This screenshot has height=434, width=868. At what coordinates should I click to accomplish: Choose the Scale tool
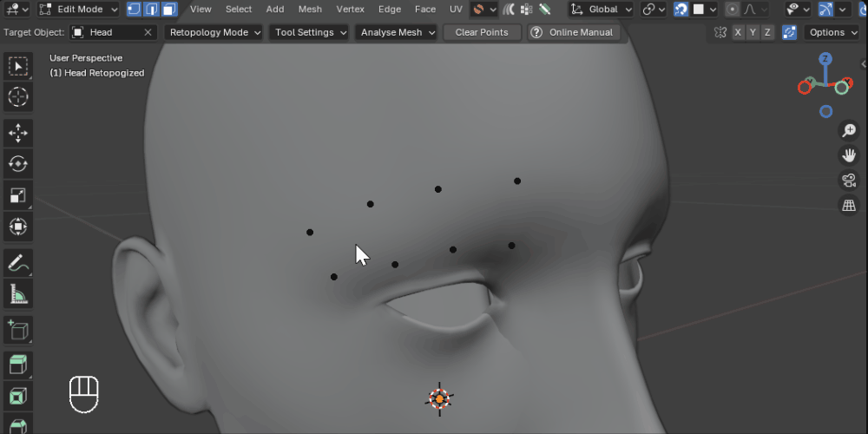pos(18,195)
